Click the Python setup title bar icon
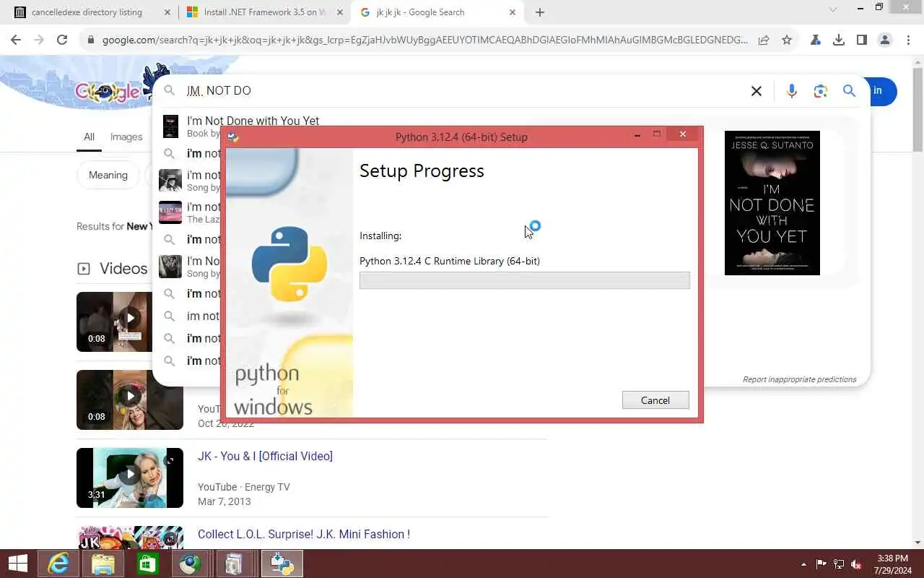This screenshot has height=578, width=924. 232,137
